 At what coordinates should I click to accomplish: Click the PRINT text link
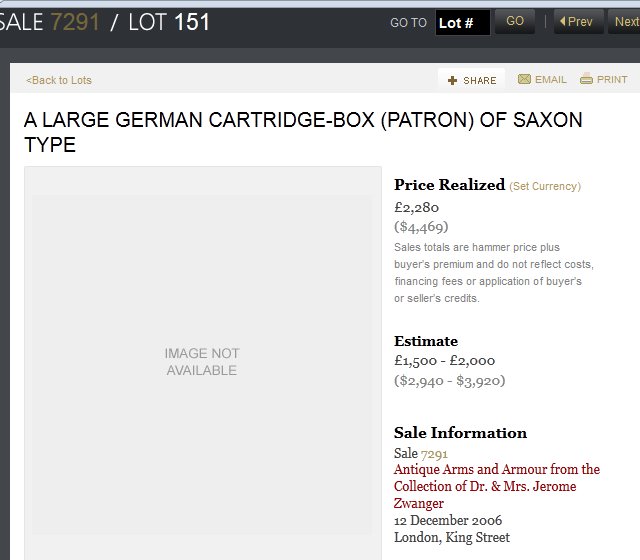tap(612, 79)
